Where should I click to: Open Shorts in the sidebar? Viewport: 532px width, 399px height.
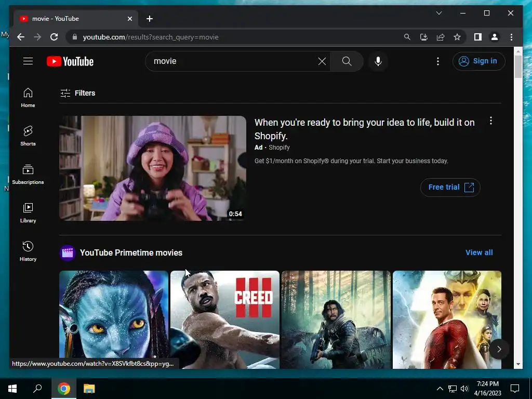28,137
